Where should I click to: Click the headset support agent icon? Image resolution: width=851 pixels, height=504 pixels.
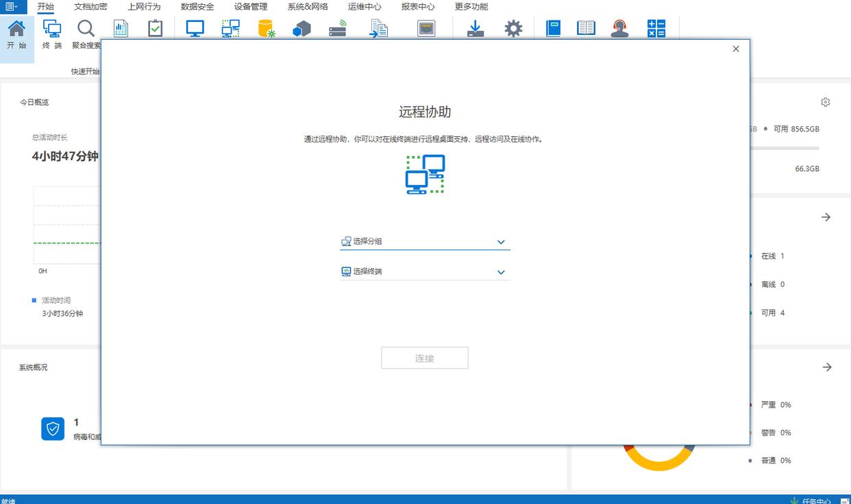point(620,28)
